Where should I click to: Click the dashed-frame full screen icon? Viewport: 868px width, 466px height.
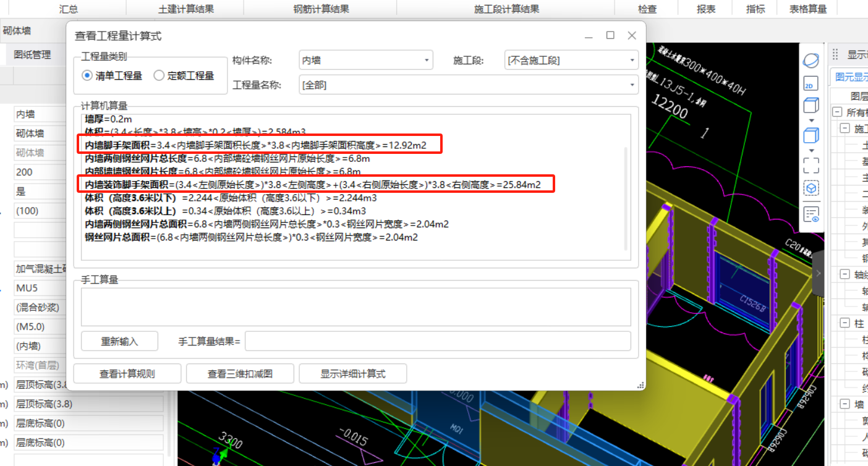[x=811, y=165]
